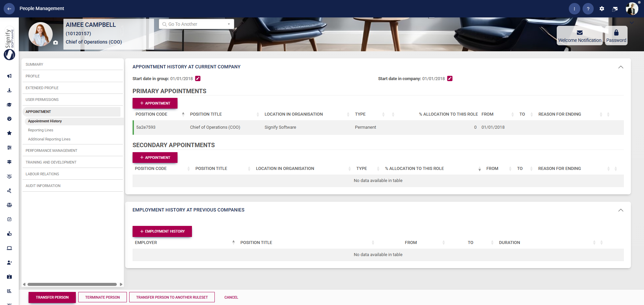This screenshot has height=305, width=644.
Task: Edit the start date in group via pencil icon
Action: [x=198, y=78]
